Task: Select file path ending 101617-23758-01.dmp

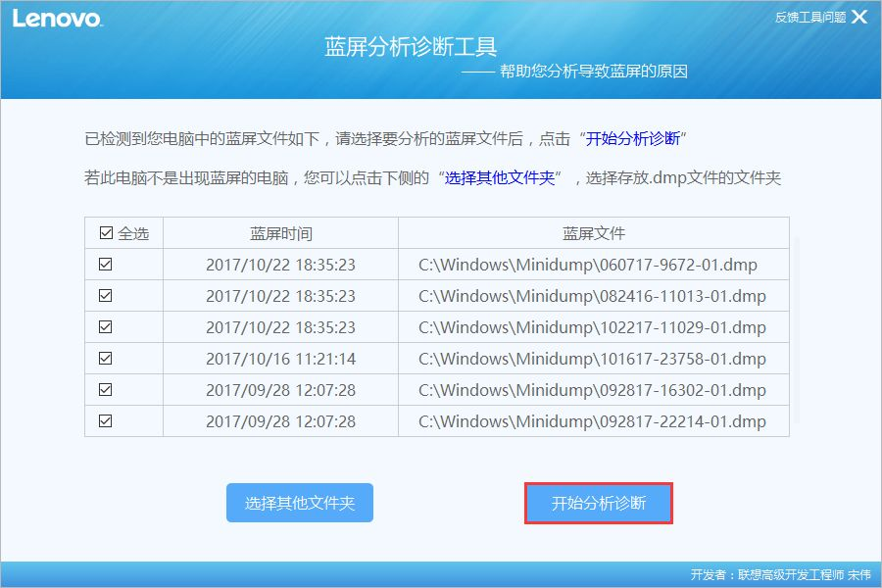Action: [x=592, y=359]
